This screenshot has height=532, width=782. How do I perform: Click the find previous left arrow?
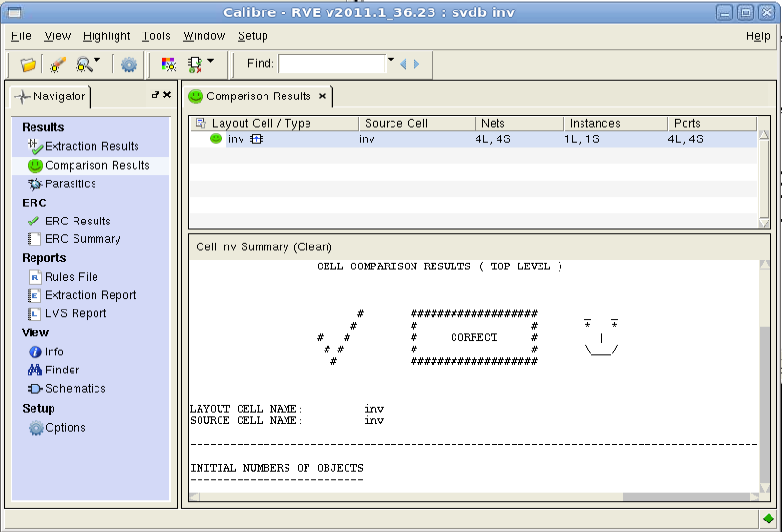point(403,64)
